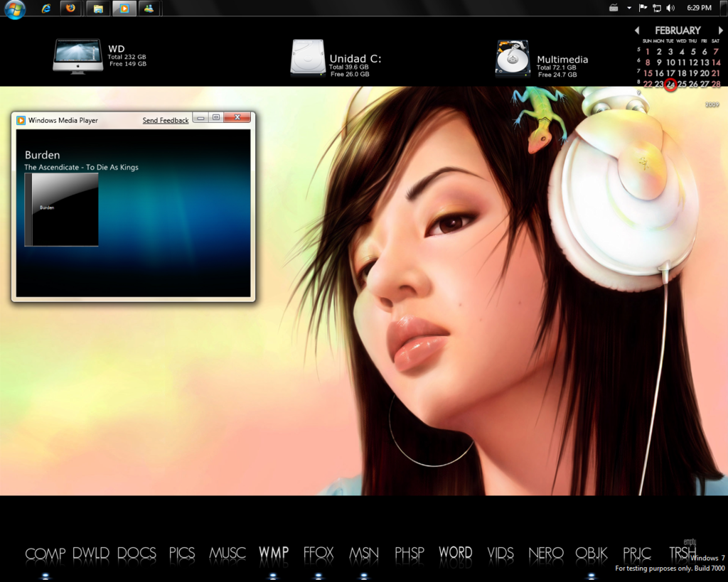Select calendar date 19
Image resolution: width=728 pixels, height=582 pixels.
pyautogui.click(x=693, y=73)
